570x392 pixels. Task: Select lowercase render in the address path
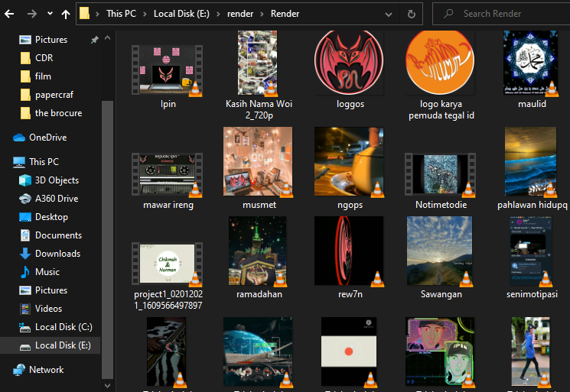240,14
